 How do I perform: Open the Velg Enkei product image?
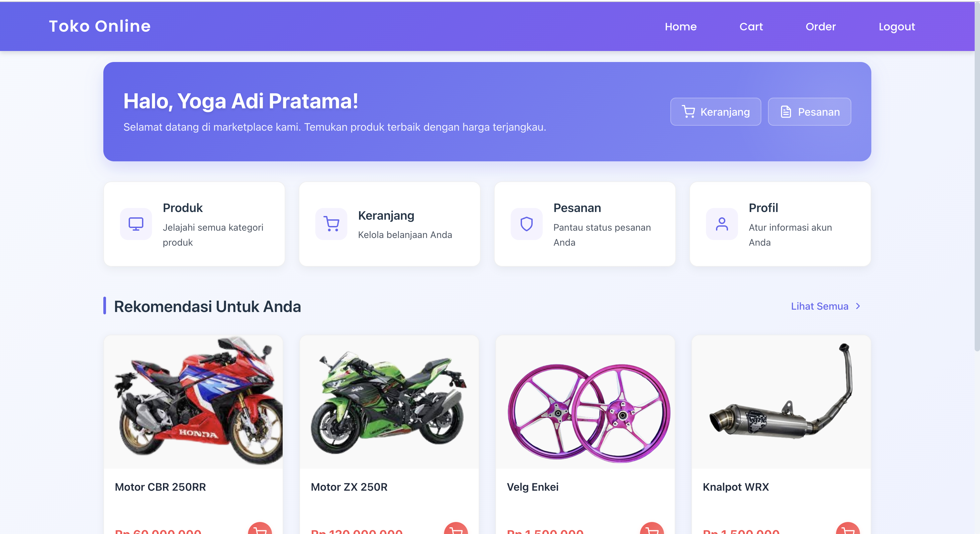pyautogui.click(x=585, y=402)
